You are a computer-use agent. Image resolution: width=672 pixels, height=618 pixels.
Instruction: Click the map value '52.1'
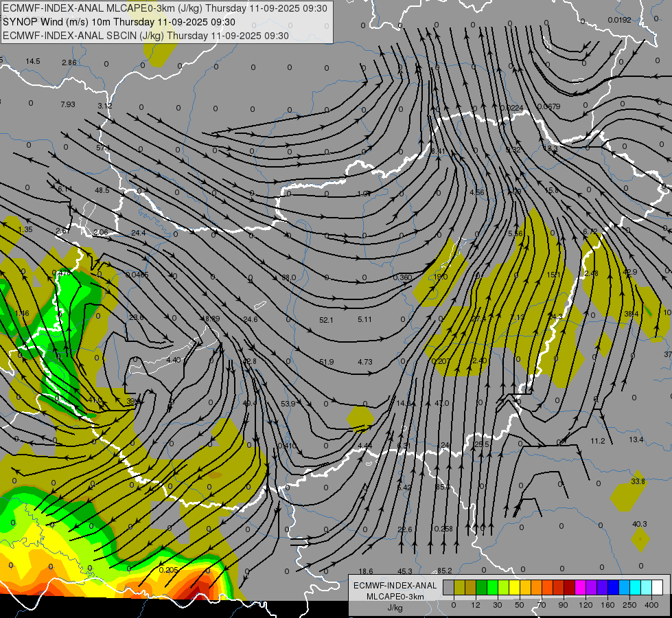pos(326,320)
